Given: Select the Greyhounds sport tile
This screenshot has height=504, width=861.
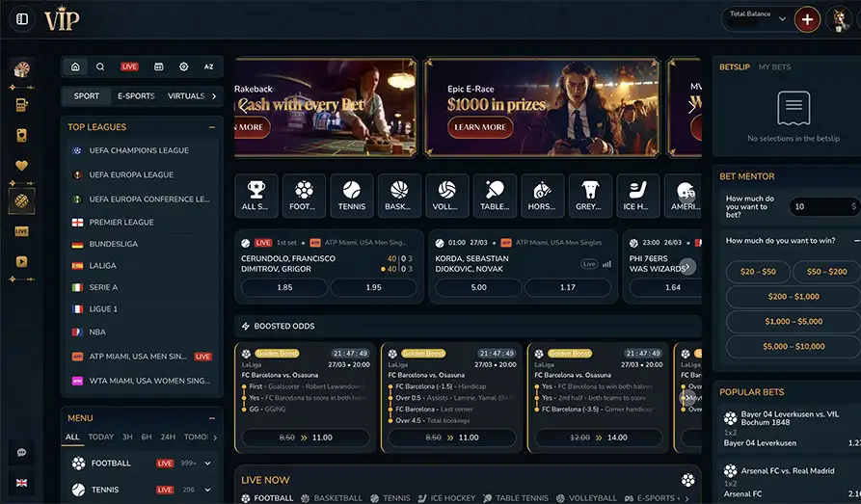Looking at the screenshot, I should pos(590,196).
